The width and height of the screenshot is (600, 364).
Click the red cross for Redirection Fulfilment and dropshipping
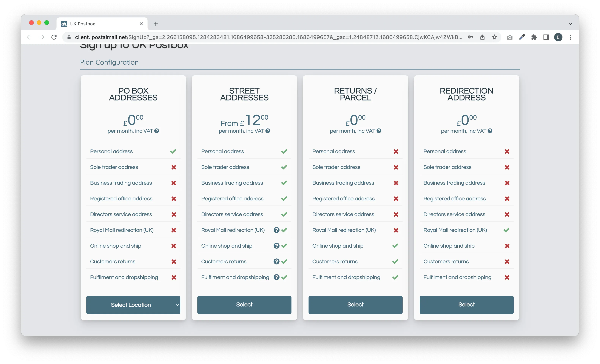pos(507,277)
